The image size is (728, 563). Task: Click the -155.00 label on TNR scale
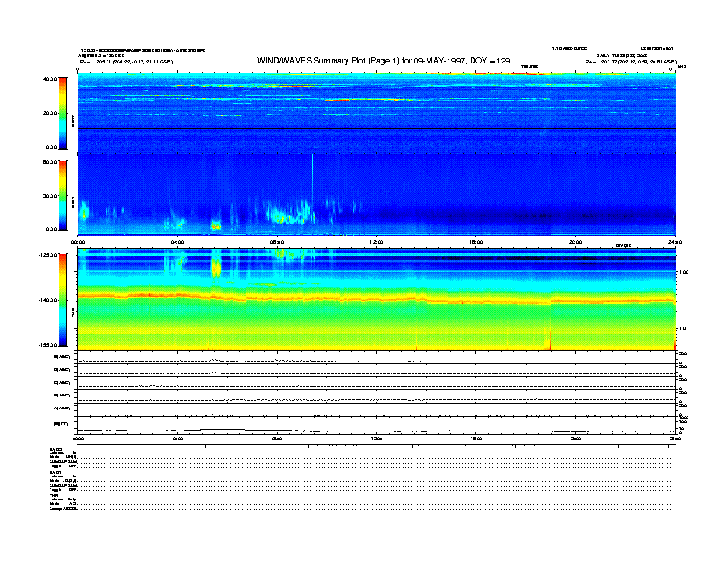coord(48,345)
